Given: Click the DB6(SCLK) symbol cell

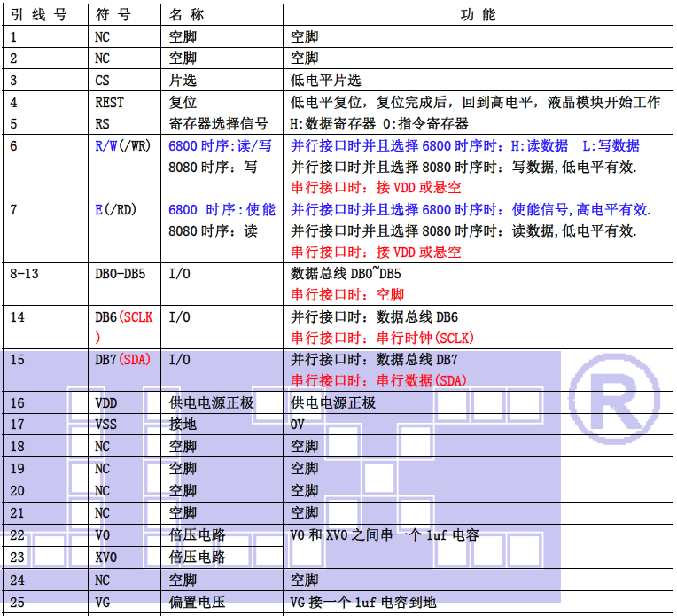Looking at the screenshot, I should coord(124,317).
